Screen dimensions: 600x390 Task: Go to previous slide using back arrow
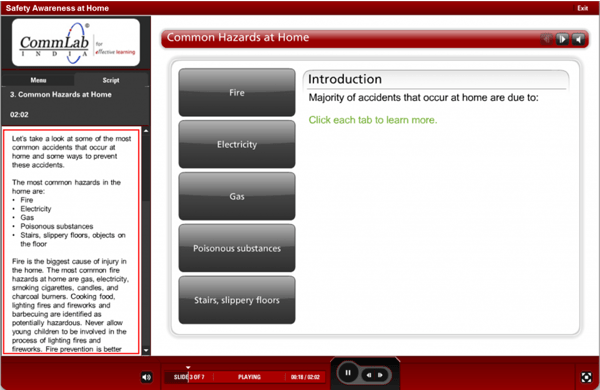(x=369, y=375)
